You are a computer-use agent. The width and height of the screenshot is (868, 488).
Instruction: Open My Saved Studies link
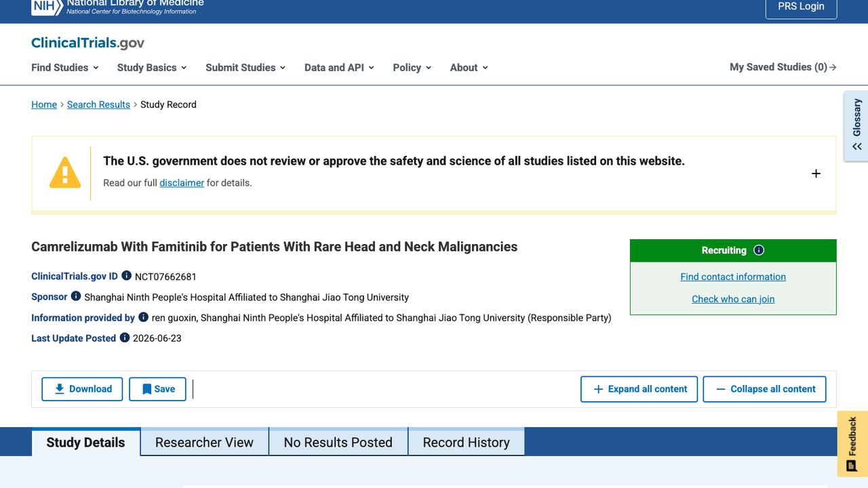(x=783, y=67)
